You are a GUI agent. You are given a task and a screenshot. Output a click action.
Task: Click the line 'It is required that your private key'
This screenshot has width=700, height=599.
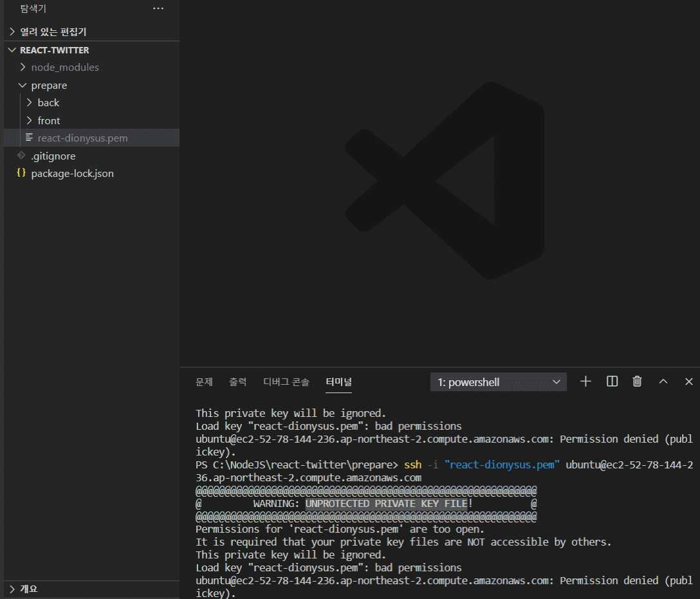pyautogui.click(x=403, y=542)
